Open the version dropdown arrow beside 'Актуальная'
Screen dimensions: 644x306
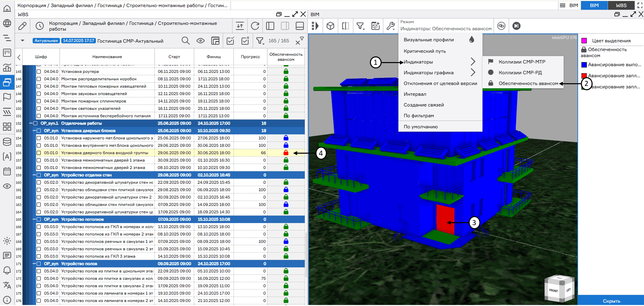23,41
